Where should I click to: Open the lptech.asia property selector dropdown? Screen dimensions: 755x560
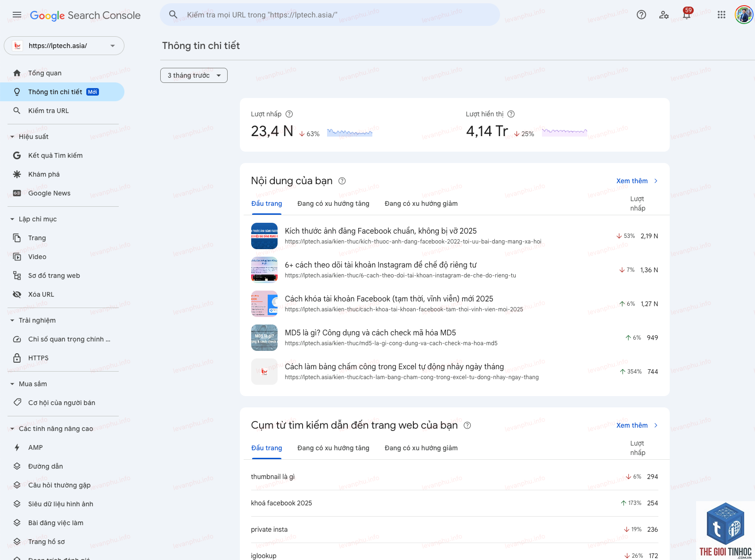pos(64,46)
